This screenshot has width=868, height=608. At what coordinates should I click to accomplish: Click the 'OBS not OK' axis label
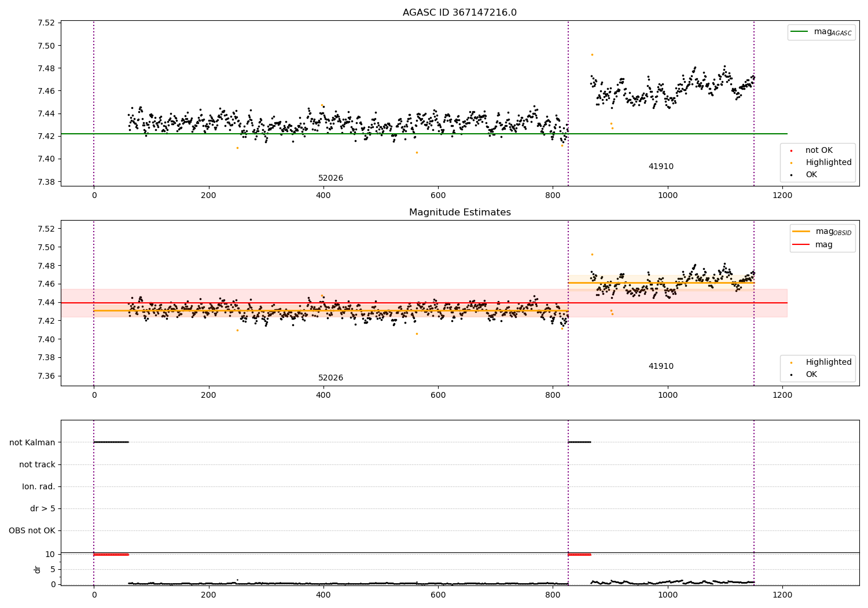pyautogui.click(x=32, y=531)
